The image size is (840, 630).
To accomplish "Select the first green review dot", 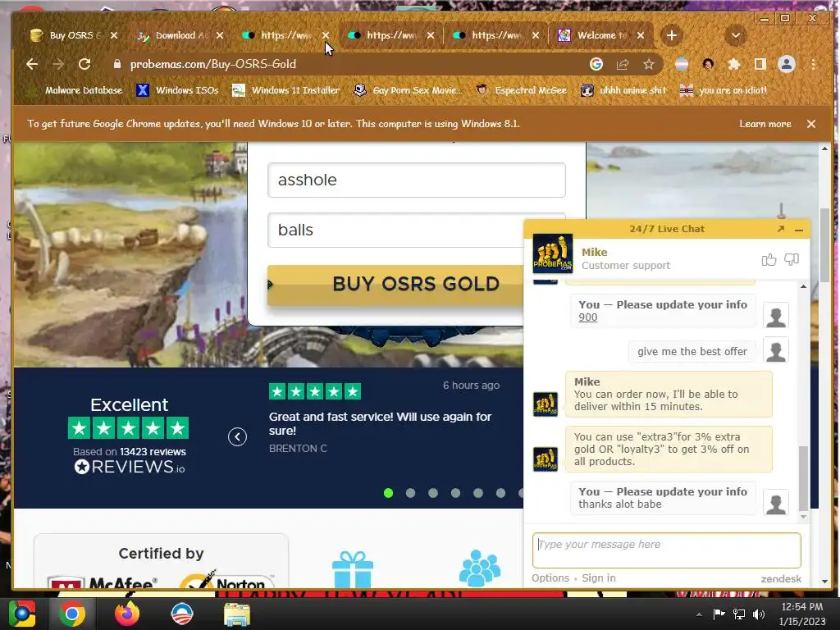I will [388, 493].
